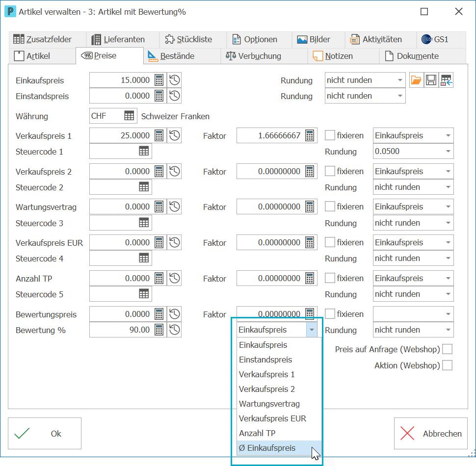Switch to the Bestände tab
Screen dimensions: 476x466
point(172,56)
